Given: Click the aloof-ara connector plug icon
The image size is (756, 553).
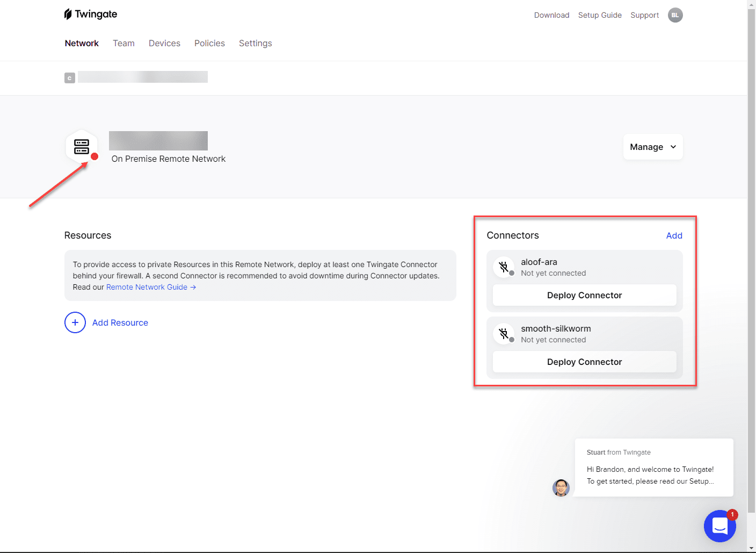Looking at the screenshot, I should click(504, 267).
